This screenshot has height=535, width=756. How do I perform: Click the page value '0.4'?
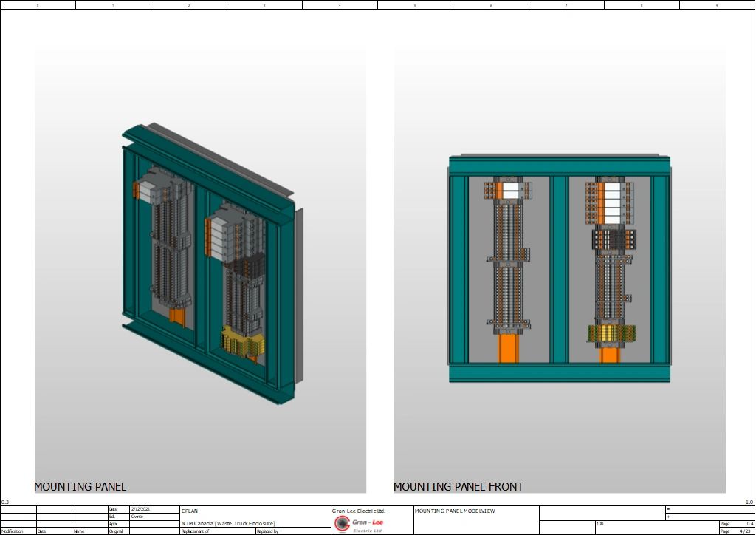[749, 524]
